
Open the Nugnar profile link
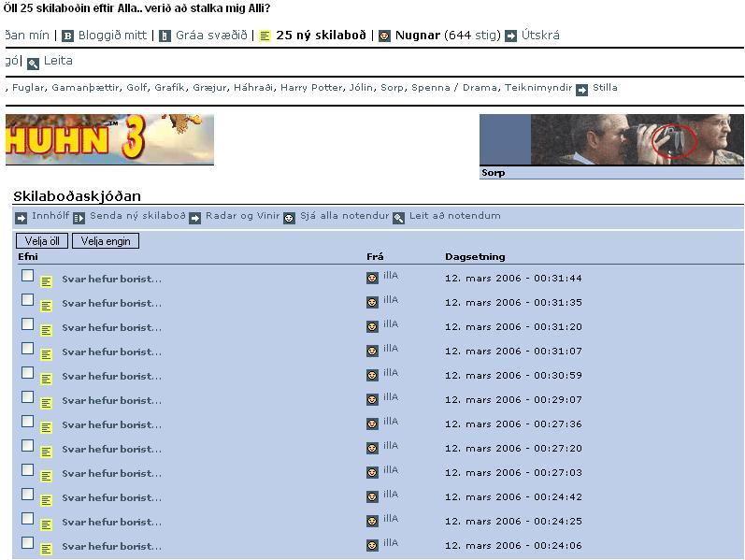click(x=418, y=36)
